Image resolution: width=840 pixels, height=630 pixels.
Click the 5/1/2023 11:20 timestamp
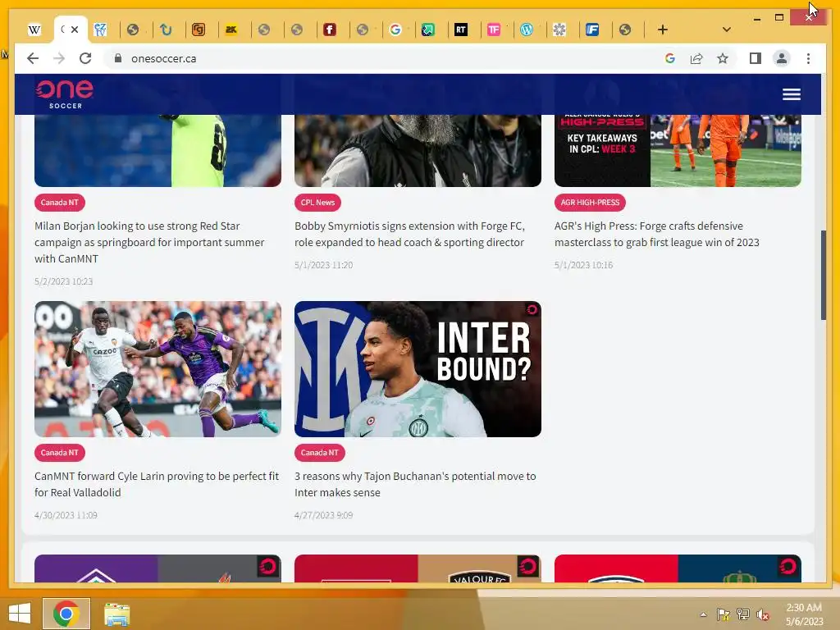[323, 265]
